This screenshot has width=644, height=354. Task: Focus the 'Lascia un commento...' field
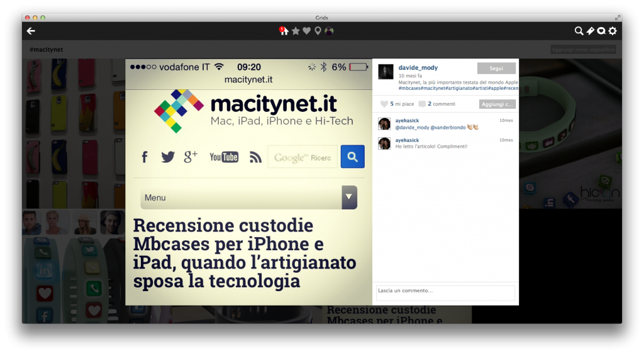(x=445, y=293)
